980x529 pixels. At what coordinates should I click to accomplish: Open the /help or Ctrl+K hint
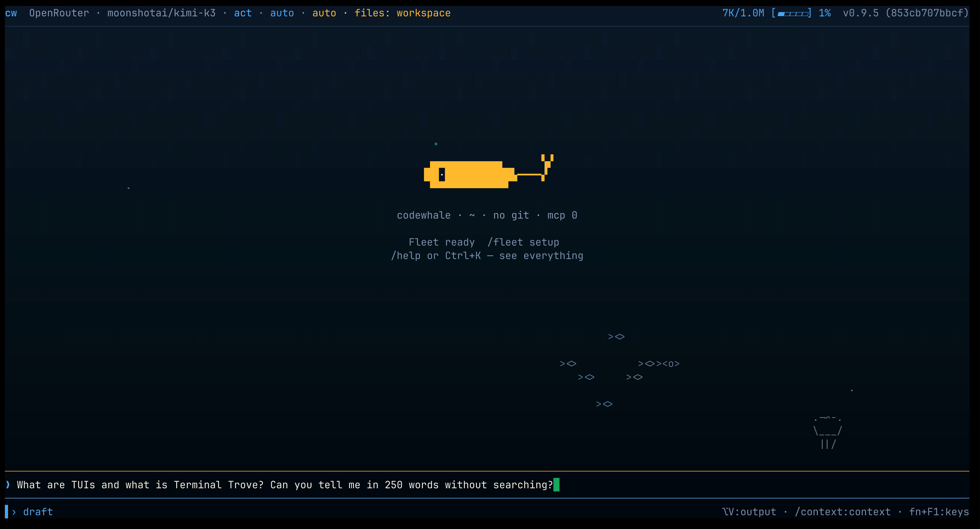pos(487,256)
